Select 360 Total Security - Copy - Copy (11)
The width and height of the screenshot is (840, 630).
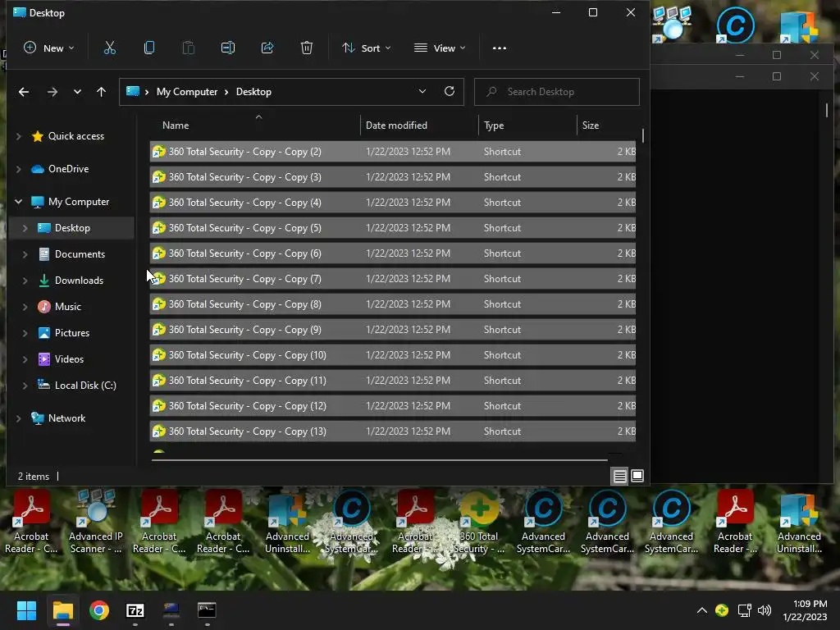[393, 381]
